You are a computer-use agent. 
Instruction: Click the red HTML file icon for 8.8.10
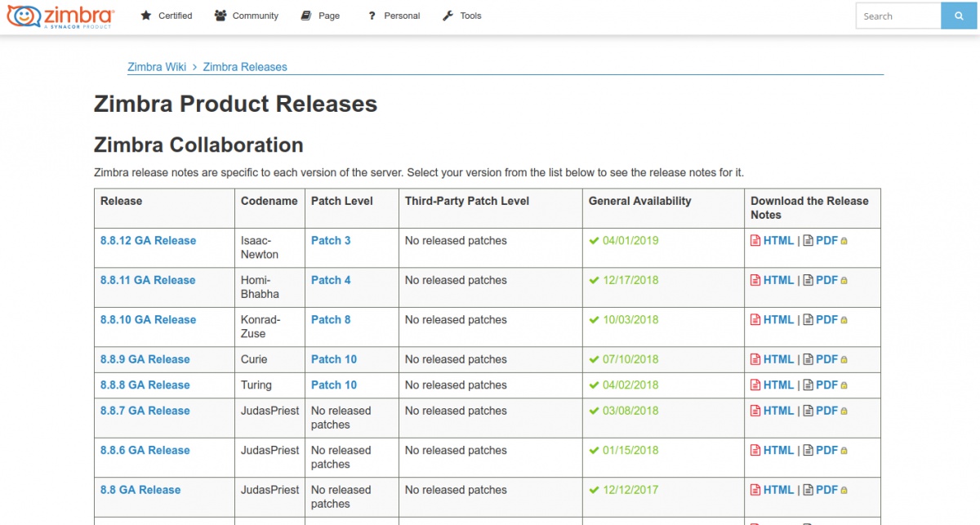(x=755, y=320)
